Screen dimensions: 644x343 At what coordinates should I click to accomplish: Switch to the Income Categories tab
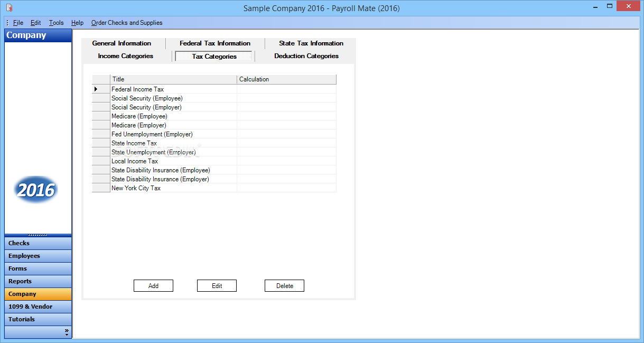tap(126, 56)
